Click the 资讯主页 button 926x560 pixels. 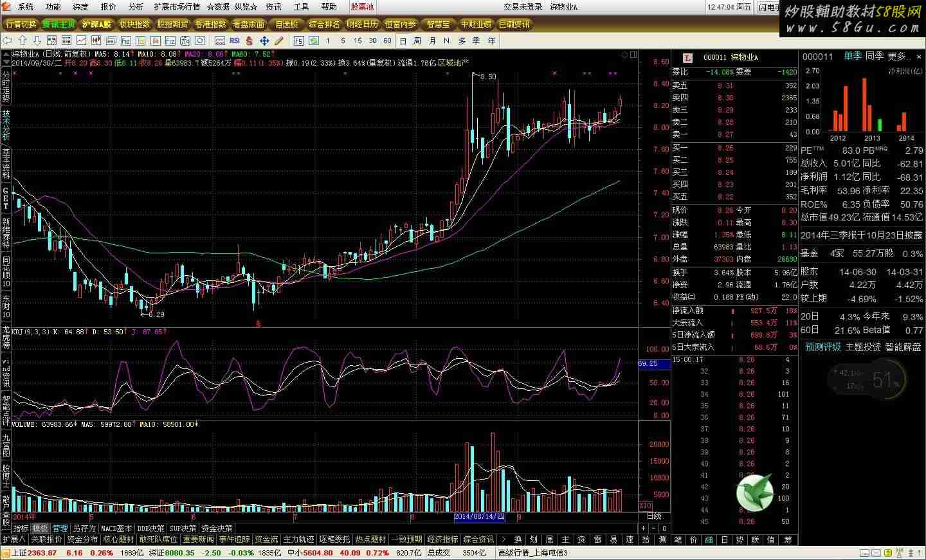click(x=59, y=24)
